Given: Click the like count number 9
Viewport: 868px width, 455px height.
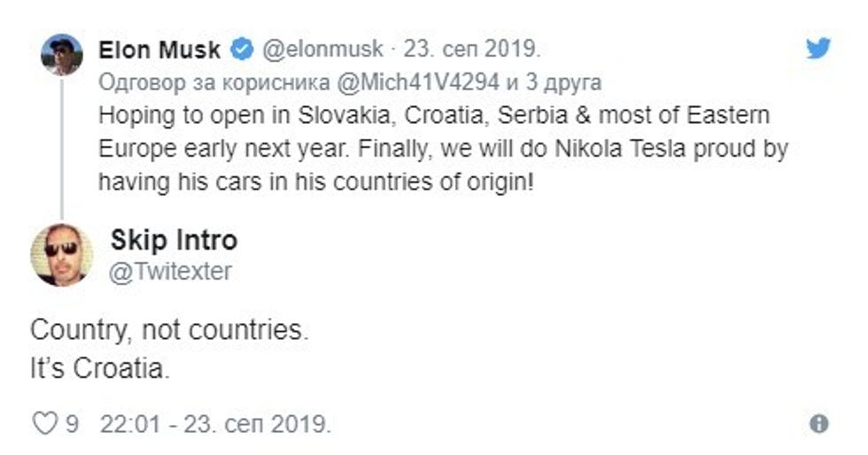Looking at the screenshot, I should 72,424.
